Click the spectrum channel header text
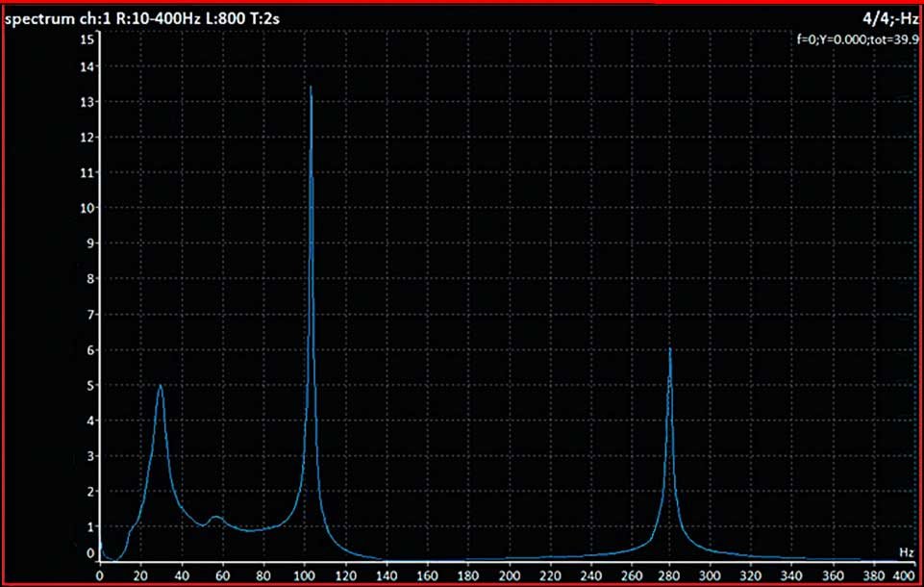 tap(142, 19)
